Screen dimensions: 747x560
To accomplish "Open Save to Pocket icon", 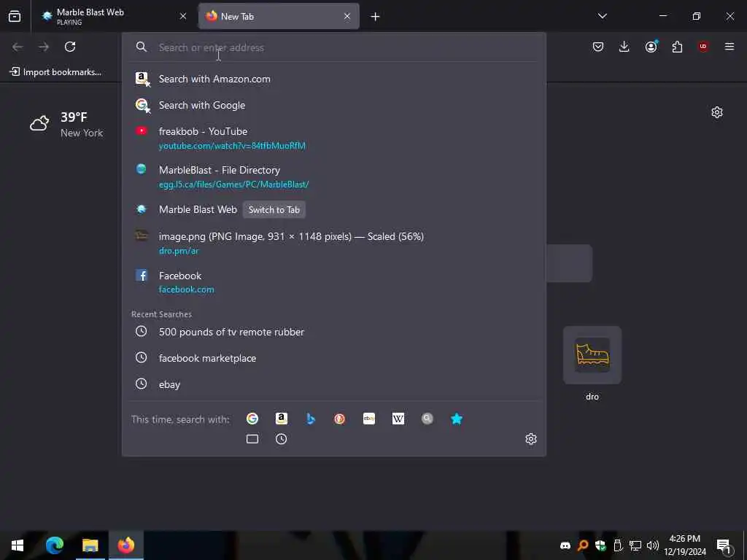I will (x=598, y=47).
